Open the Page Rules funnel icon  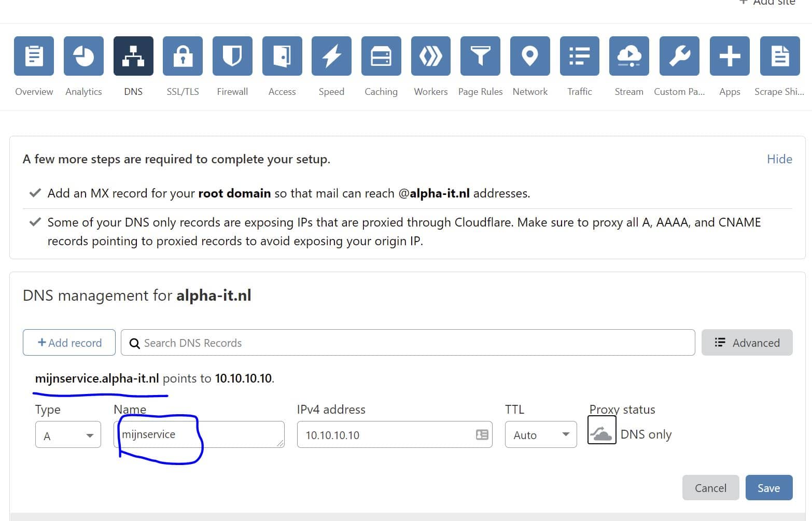coord(480,56)
